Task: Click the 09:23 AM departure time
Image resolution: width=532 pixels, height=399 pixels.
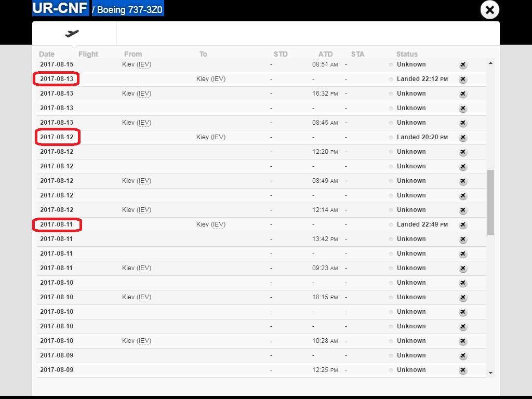Action: pyautogui.click(x=325, y=268)
